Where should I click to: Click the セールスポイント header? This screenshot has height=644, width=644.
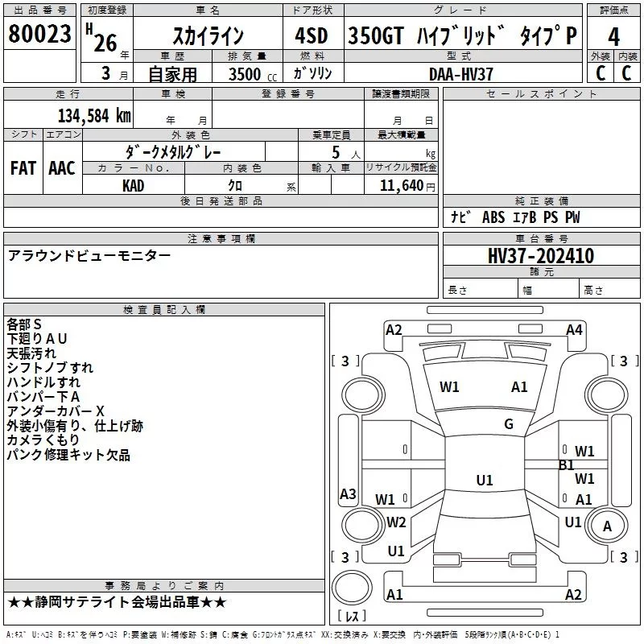click(x=541, y=94)
